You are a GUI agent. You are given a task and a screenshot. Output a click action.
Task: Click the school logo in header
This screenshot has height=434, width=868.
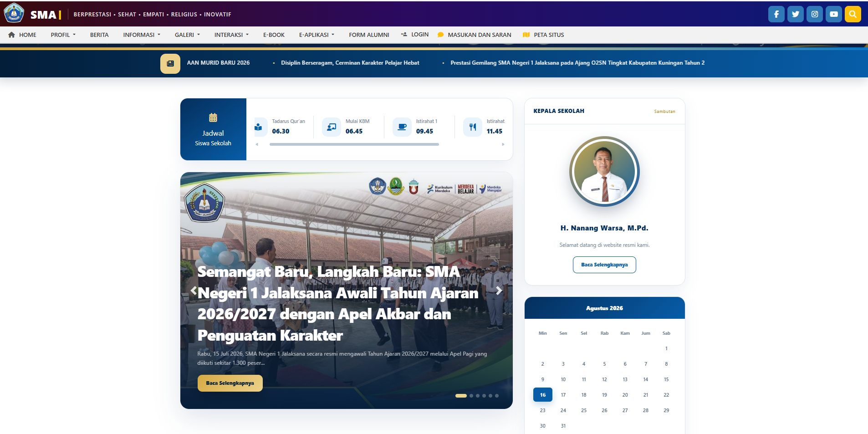(x=14, y=13)
